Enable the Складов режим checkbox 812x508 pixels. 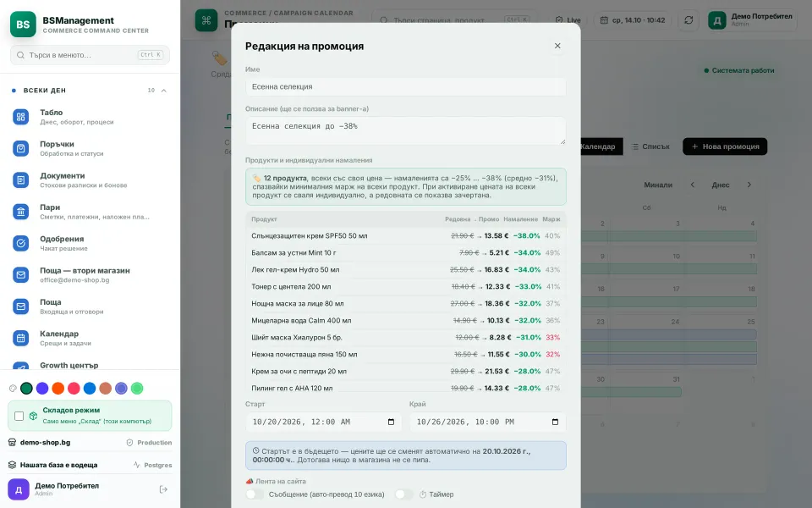(x=19, y=416)
